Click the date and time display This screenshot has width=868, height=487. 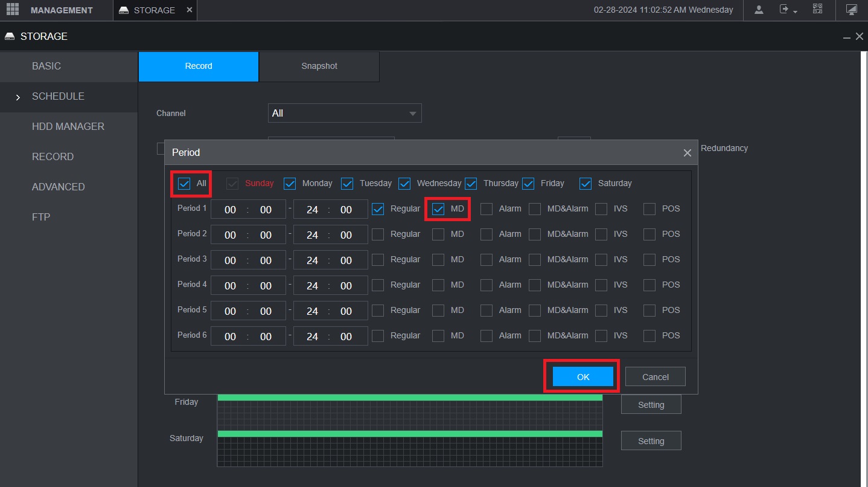coord(663,10)
